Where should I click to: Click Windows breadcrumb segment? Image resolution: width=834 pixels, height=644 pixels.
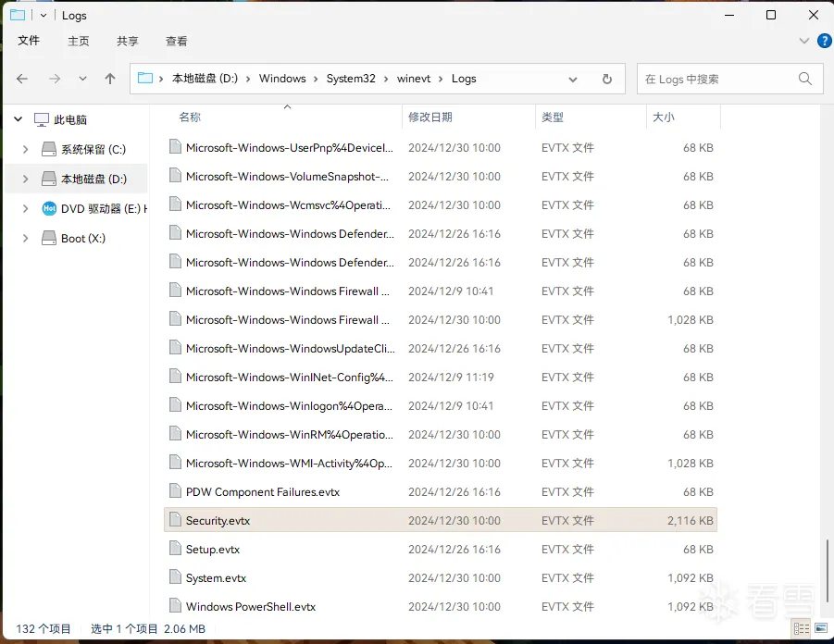[x=282, y=79]
